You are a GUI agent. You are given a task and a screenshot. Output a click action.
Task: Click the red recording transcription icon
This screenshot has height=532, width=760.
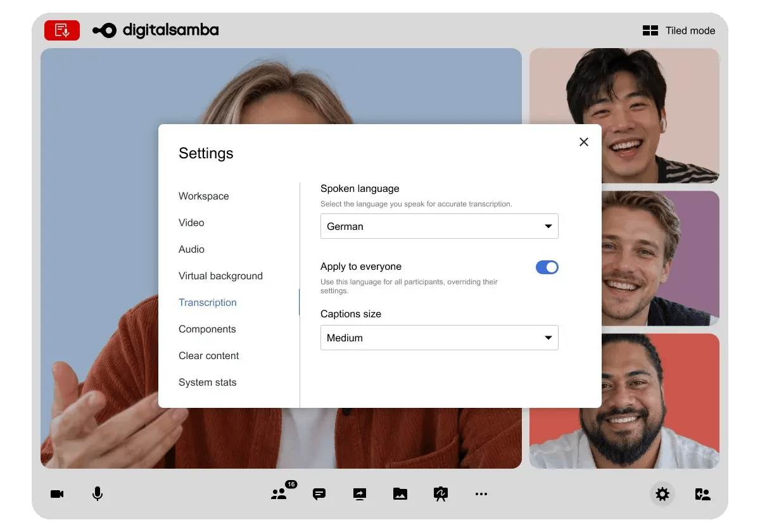tap(62, 30)
